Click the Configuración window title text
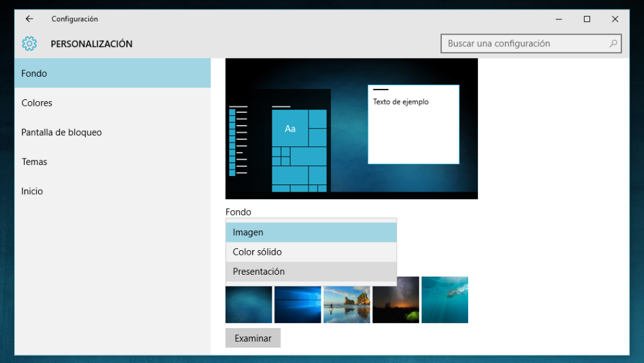644x363 pixels. pos(75,19)
